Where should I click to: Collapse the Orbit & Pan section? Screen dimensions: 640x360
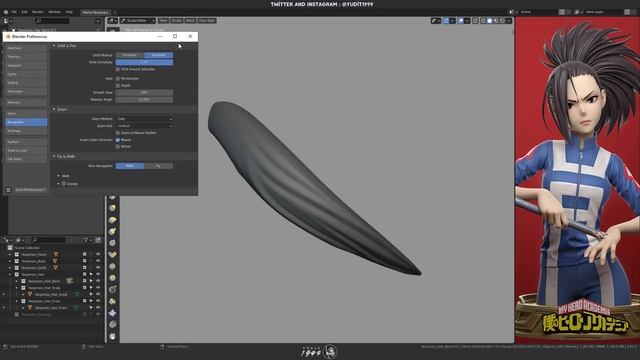tap(54, 46)
